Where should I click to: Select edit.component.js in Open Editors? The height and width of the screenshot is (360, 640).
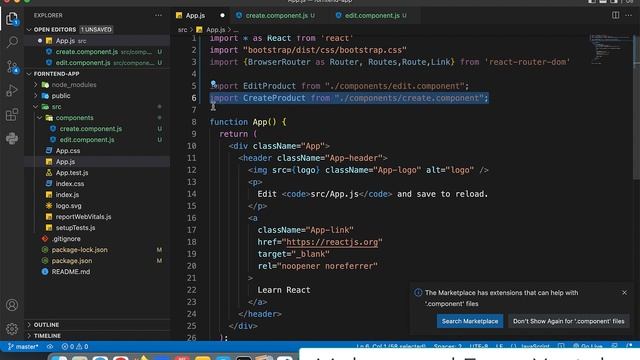(x=97, y=63)
